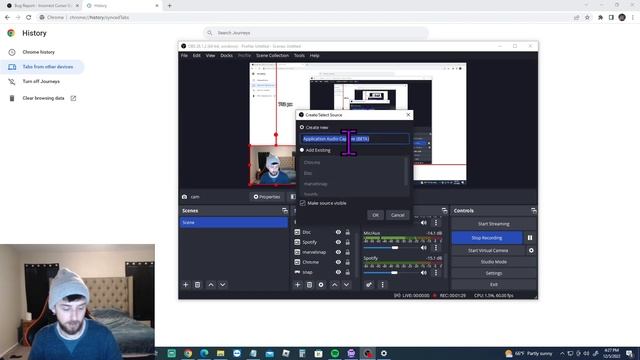Add a new source with the plus icon
Screen dimensions: 640x360
click(298, 284)
